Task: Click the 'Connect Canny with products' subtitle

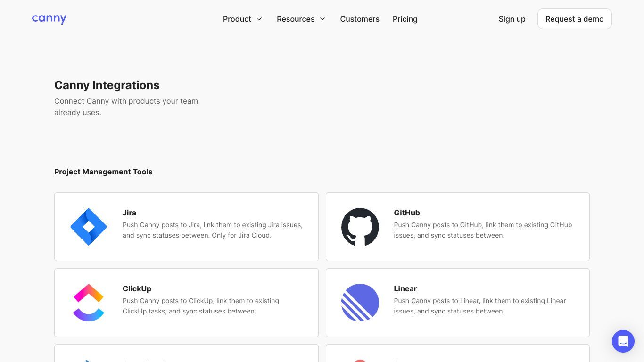Action: (126, 107)
